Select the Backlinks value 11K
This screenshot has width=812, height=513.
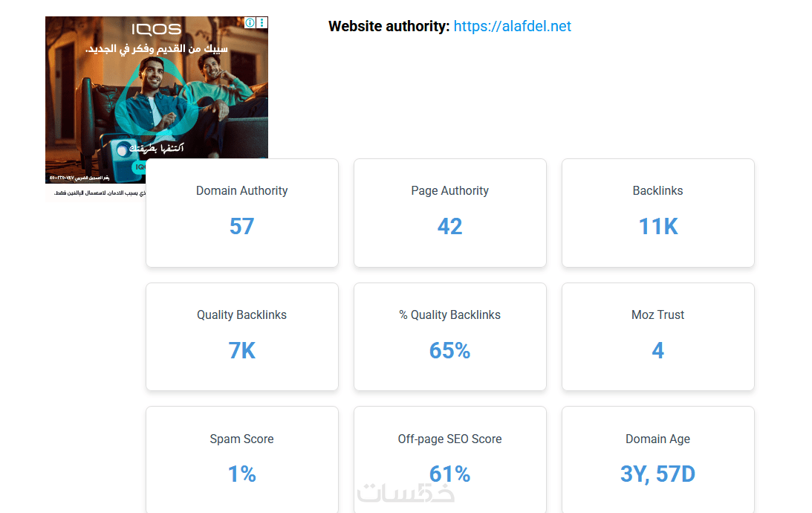coord(658,227)
